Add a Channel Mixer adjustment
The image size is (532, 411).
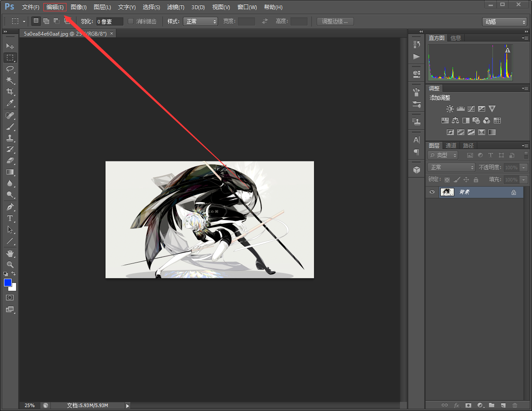click(487, 121)
